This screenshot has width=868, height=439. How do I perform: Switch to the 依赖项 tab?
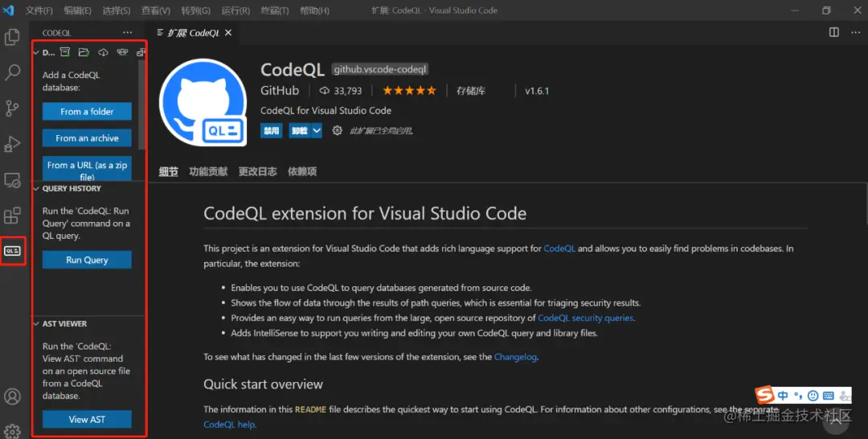tap(302, 171)
